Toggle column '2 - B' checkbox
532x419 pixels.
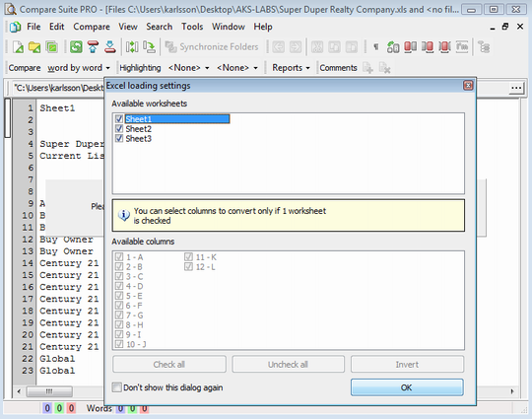tap(119, 267)
